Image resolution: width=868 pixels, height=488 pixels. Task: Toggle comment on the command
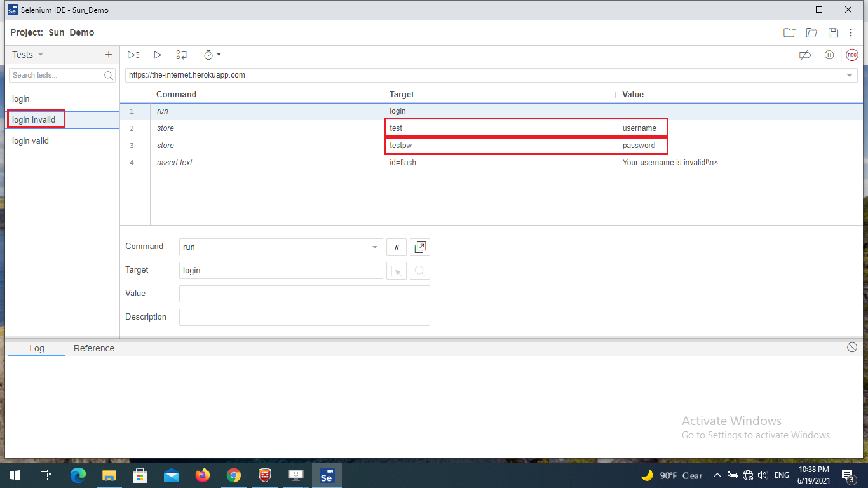[397, 247]
